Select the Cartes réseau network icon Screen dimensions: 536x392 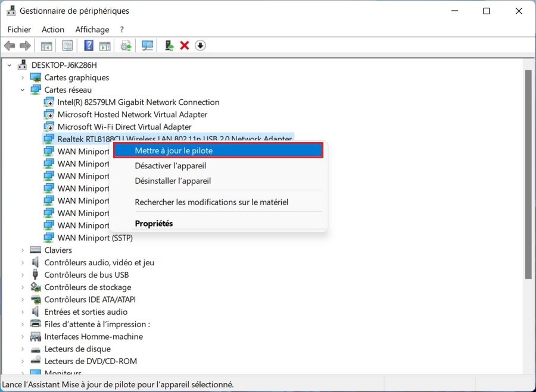pos(36,90)
